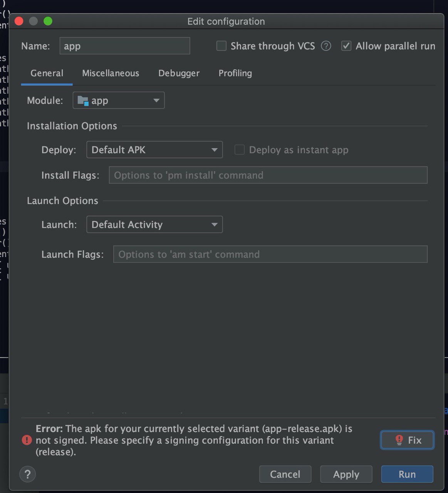The width and height of the screenshot is (448, 493).
Task: Open the Miscellaneous tab
Action: (x=111, y=73)
